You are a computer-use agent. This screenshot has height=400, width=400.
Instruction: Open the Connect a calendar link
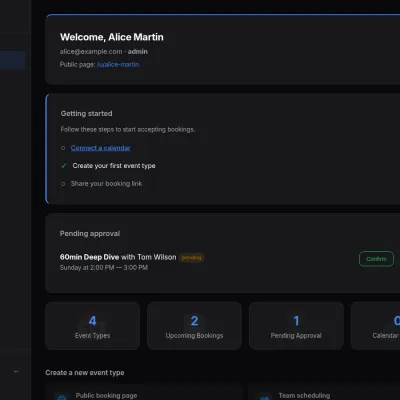[100, 148]
